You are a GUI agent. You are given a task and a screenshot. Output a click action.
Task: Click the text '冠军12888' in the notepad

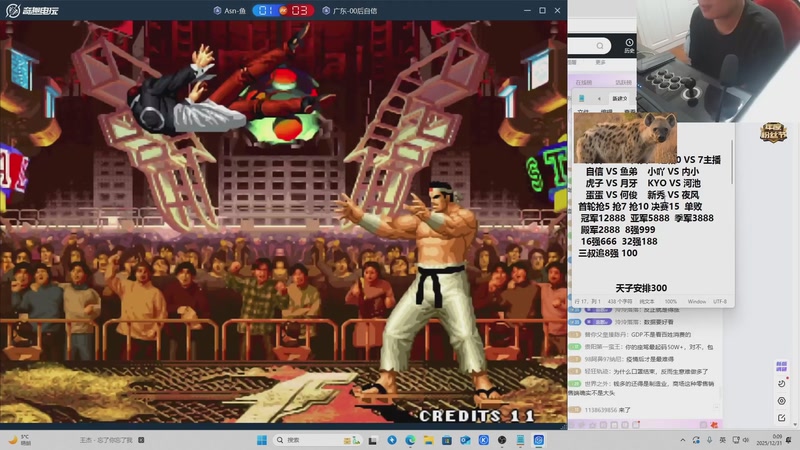(x=603, y=218)
